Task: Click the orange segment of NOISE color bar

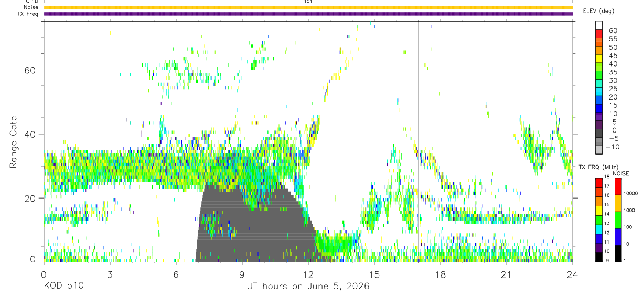Action: tap(618, 203)
